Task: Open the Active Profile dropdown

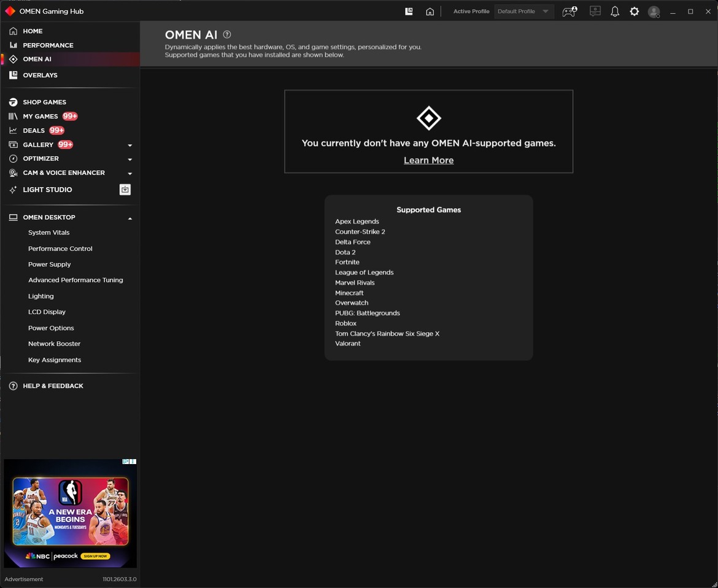Action: tap(524, 12)
